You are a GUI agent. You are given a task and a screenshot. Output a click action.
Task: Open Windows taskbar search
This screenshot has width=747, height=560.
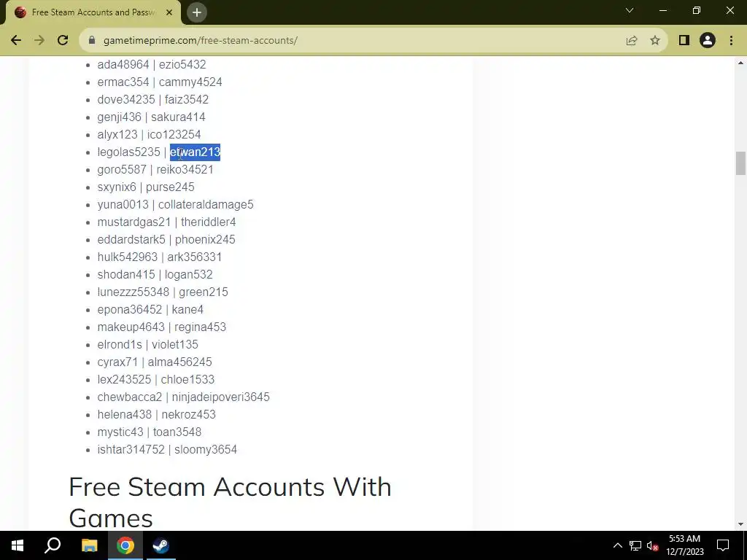[x=53, y=545]
